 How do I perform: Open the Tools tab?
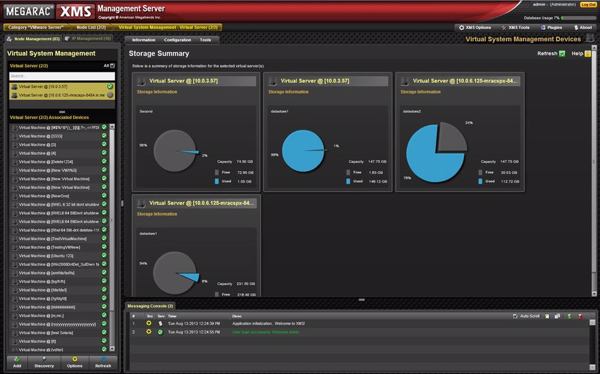point(205,40)
